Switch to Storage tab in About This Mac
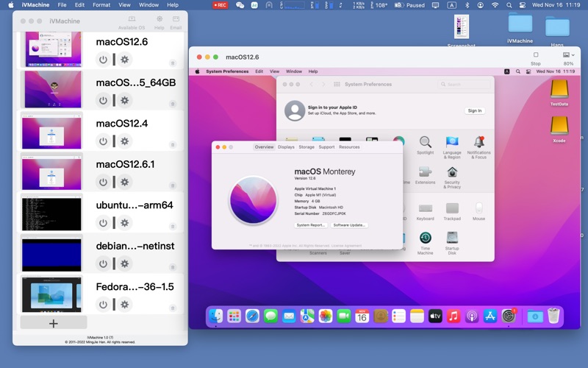Screen dimensions: 588x368 [x=306, y=146]
